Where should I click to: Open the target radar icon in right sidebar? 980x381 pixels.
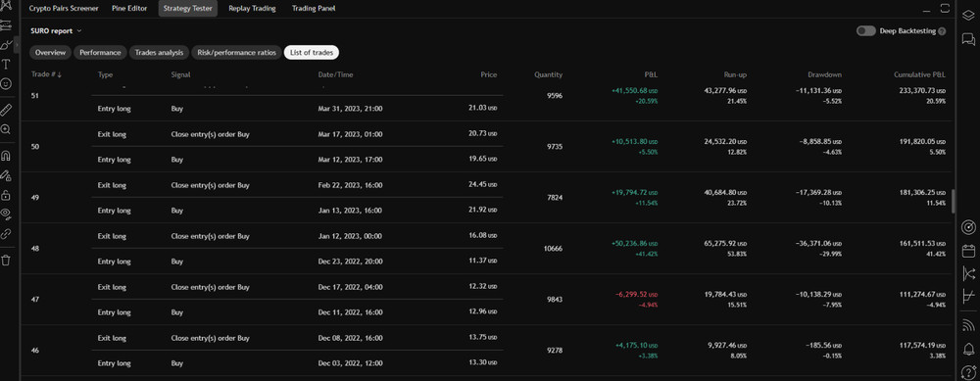tap(968, 227)
